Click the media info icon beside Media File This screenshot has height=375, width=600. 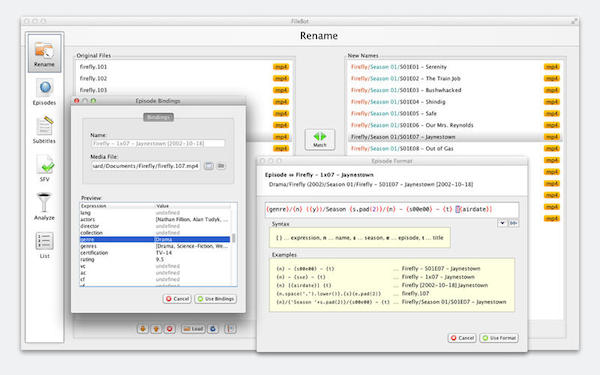click(x=209, y=166)
